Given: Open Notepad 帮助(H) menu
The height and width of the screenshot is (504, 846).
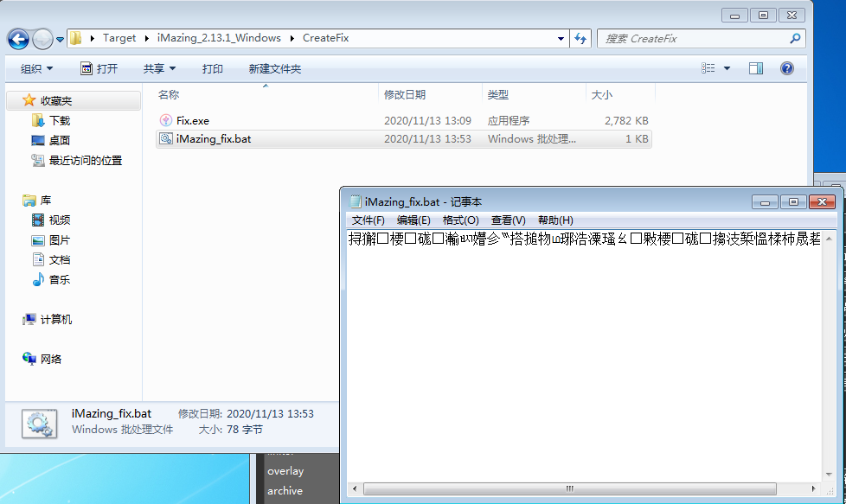Looking at the screenshot, I should 555,220.
